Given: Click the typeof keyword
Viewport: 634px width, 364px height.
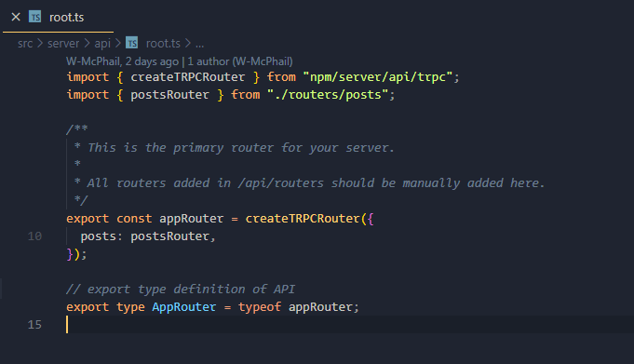Looking at the screenshot, I should (260, 307).
